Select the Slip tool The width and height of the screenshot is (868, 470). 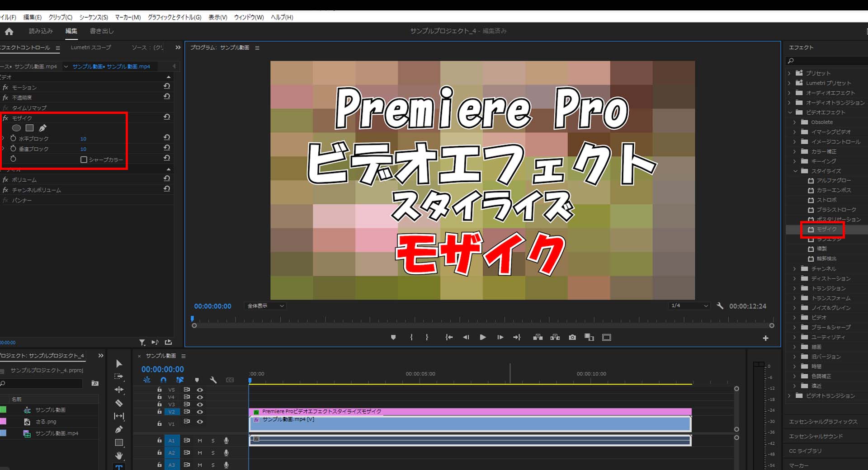119,416
